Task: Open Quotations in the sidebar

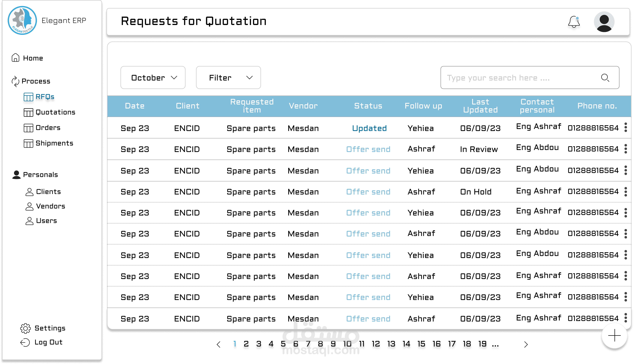Action: (x=55, y=112)
